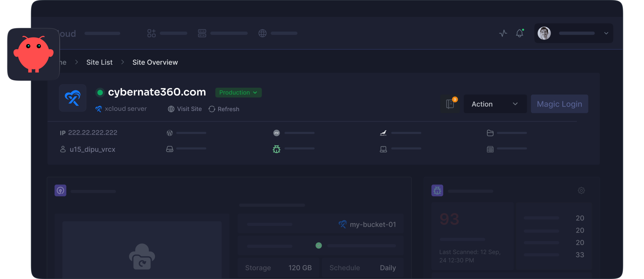644x279 pixels.
Task: Click the red bug mascot icon
Action: click(33, 54)
